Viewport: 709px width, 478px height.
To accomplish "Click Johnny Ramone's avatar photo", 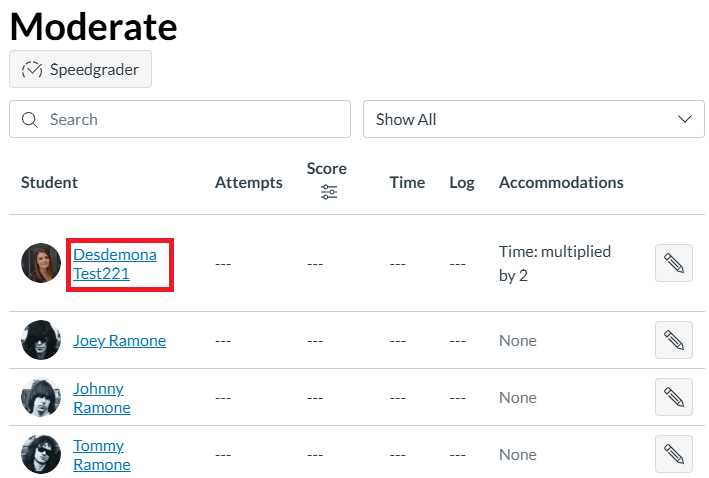I will (41, 397).
